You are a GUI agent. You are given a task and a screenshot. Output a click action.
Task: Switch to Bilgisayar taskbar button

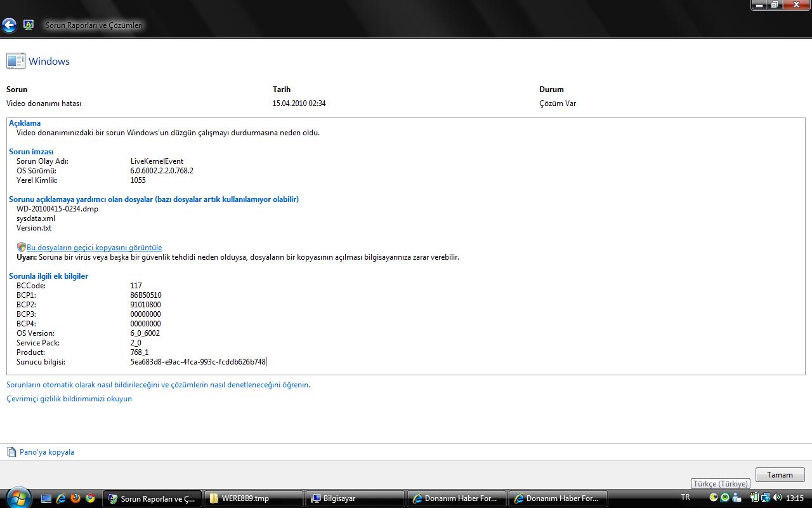355,498
